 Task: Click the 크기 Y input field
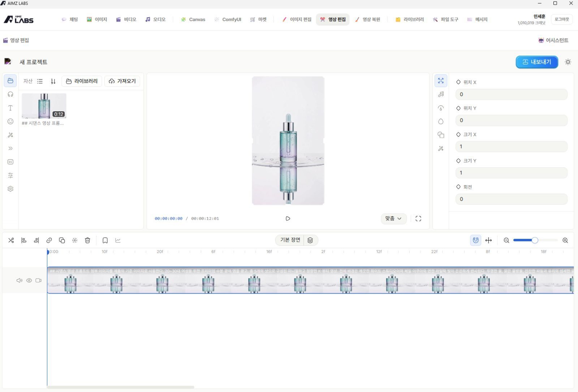[511, 173]
